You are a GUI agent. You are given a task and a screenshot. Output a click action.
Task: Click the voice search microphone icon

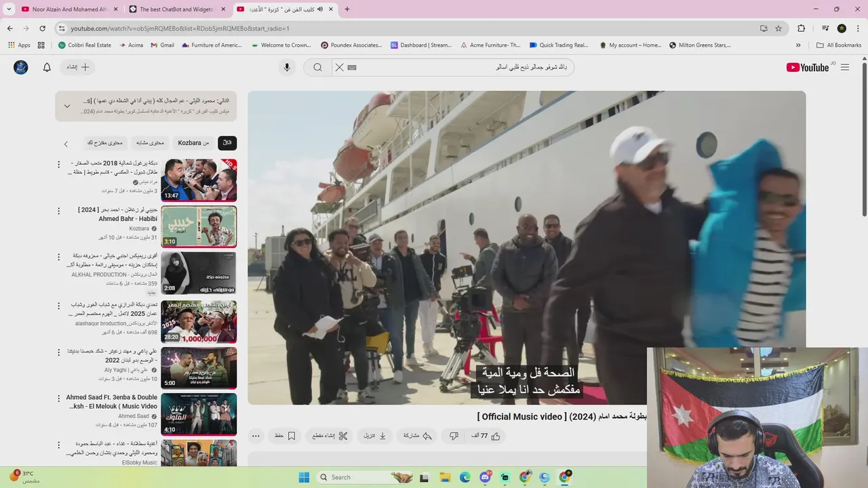point(287,67)
